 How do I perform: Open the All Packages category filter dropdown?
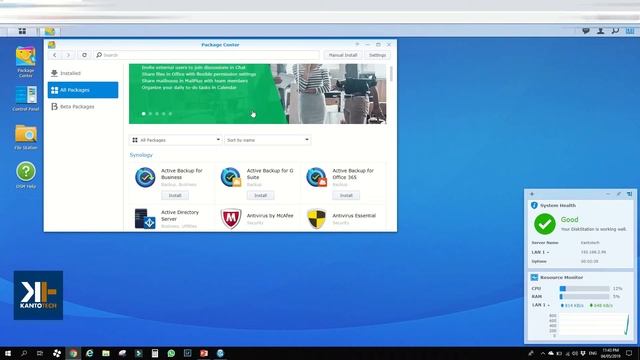pos(176,140)
